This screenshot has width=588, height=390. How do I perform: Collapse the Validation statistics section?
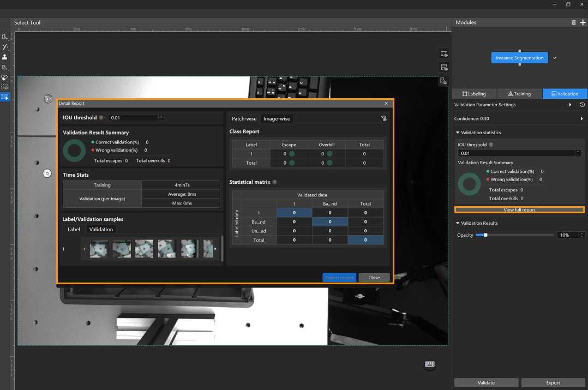click(x=458, y=133)
